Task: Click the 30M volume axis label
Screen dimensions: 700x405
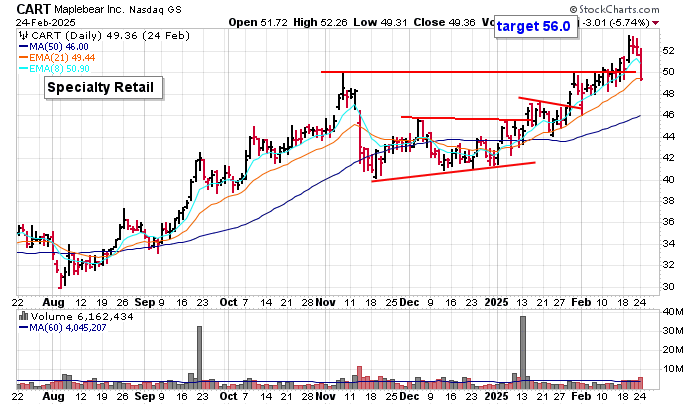Action: 673,331
